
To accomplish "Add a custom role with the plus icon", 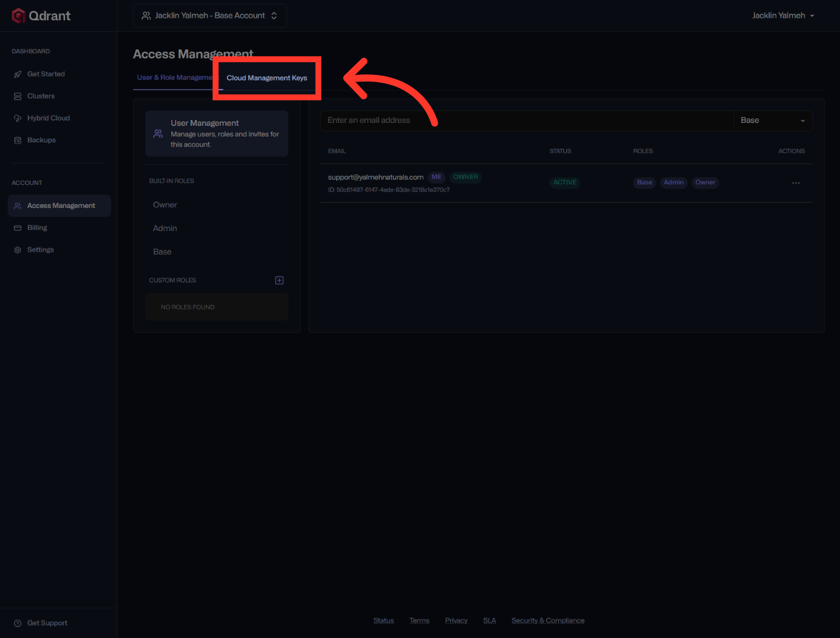I will [279, 280].
